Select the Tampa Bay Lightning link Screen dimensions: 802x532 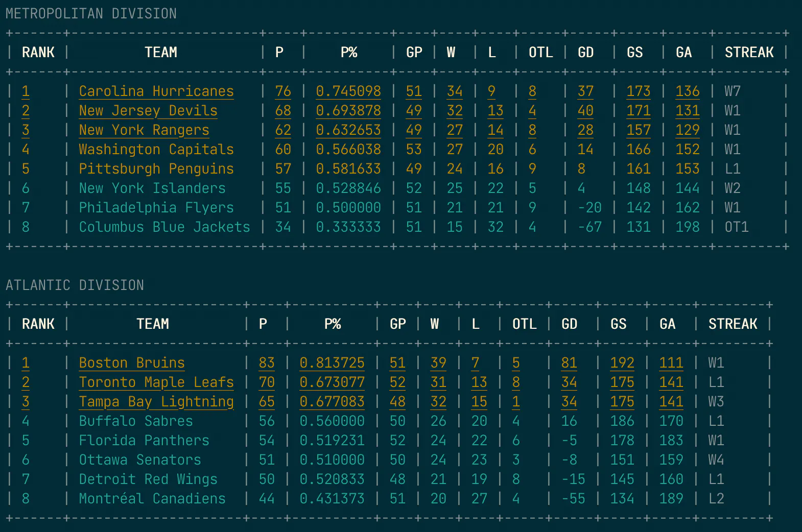tap(156, 402)
